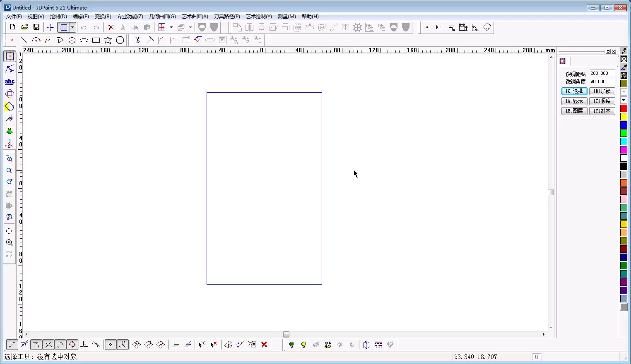The image size is (631, 364).
Task: Pick the magenta color swatch
Action: (x=624, y=150)
